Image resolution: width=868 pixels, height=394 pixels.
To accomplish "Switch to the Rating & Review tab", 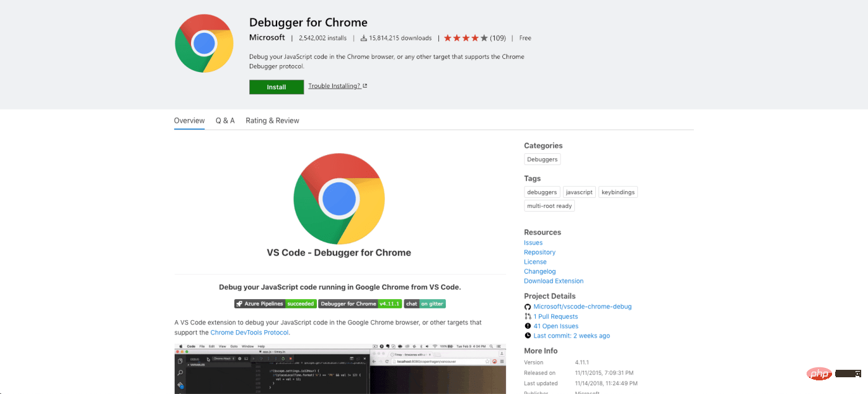I will 272,120.
